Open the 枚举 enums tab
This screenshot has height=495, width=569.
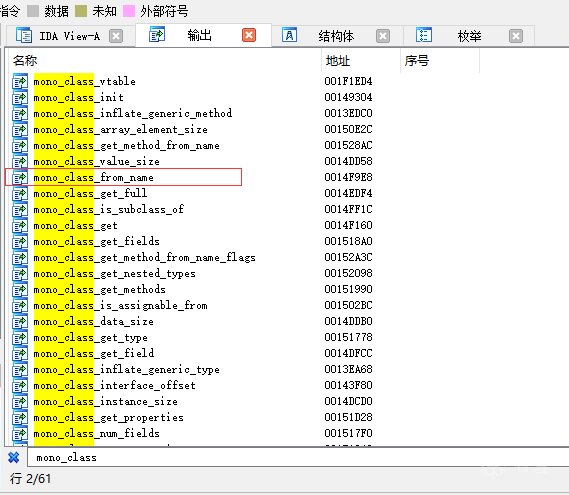click(469, 36)
